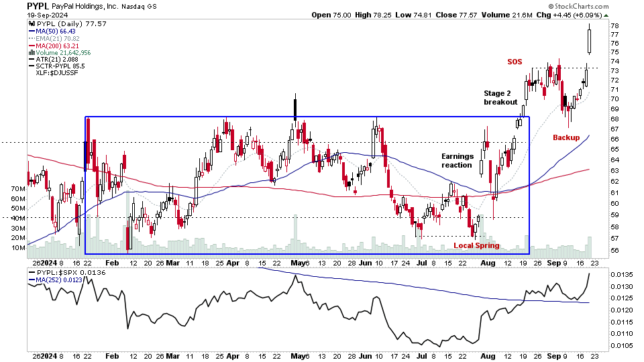Click the May label on the lower panel axis
This screenshot has height=362, width=644.
[298, 356]
